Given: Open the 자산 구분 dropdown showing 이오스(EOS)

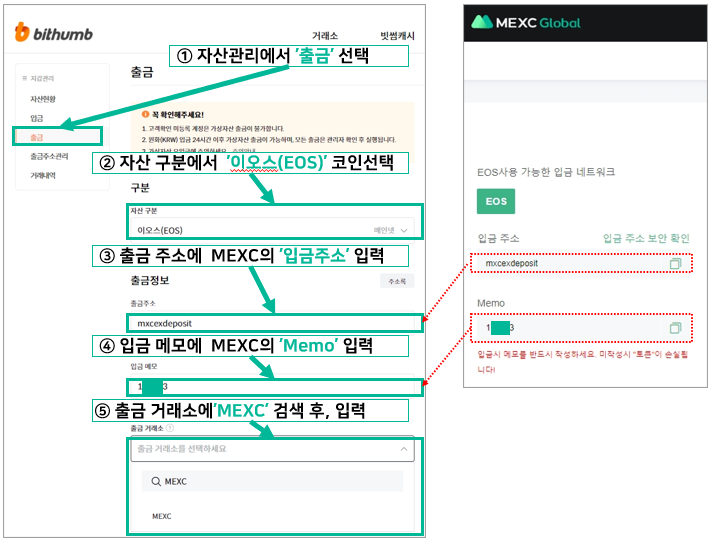Looking at the screenshot, I should click(x=273, y=230).
